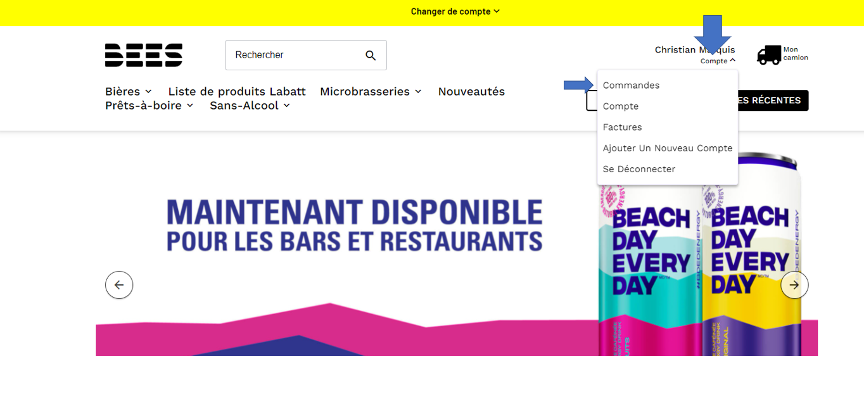
Task: Collapse the Compte account menu under user name
Action: pyautogui.click(x=717, y=61)
